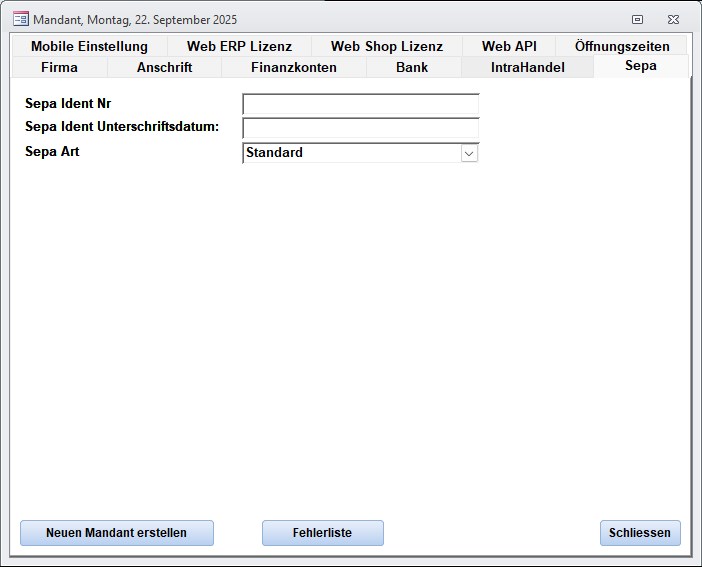Click the active Sepa tab
The height and width of the screenshot is (567, 702).
640,66
